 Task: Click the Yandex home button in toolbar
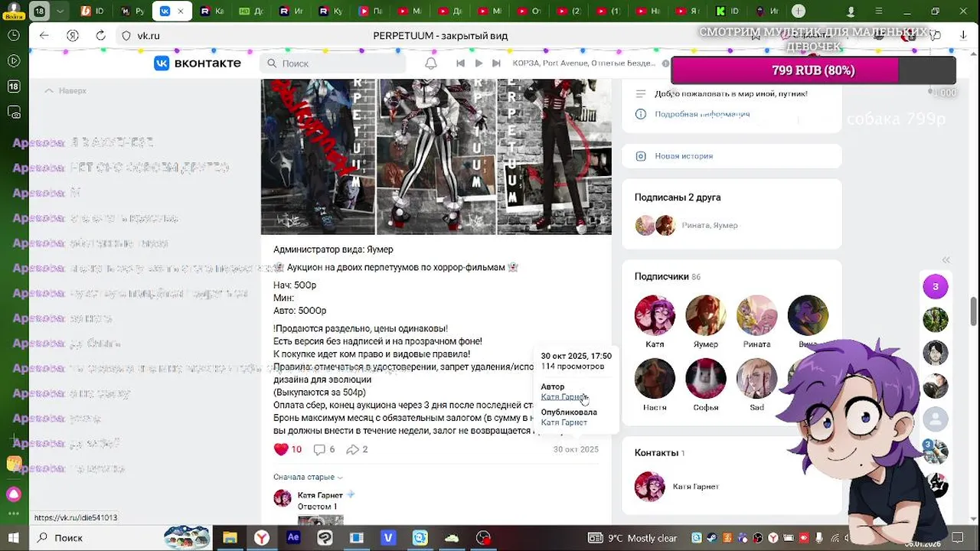point(73,35)
